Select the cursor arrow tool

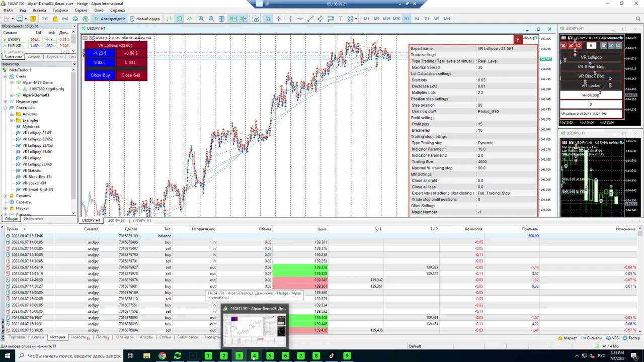click(x=268, y=19)
